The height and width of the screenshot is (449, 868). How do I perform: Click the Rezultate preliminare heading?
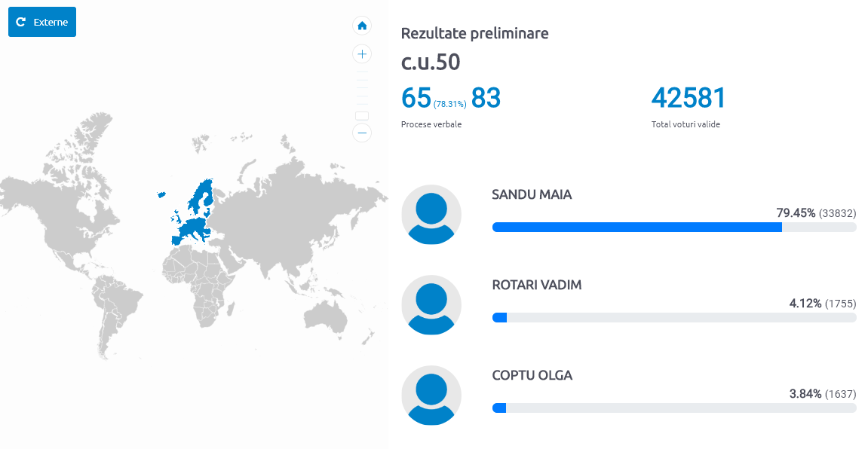point(474,33)
